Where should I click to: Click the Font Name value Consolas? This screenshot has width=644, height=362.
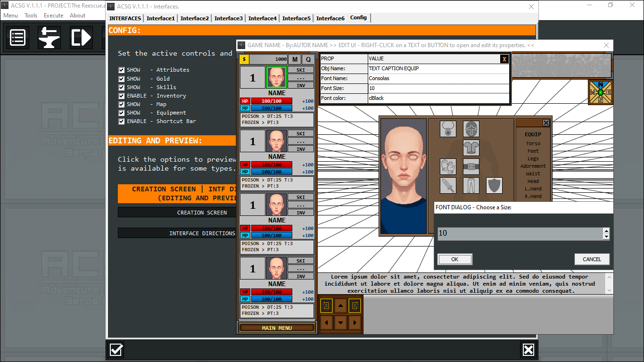coord(438,78)
